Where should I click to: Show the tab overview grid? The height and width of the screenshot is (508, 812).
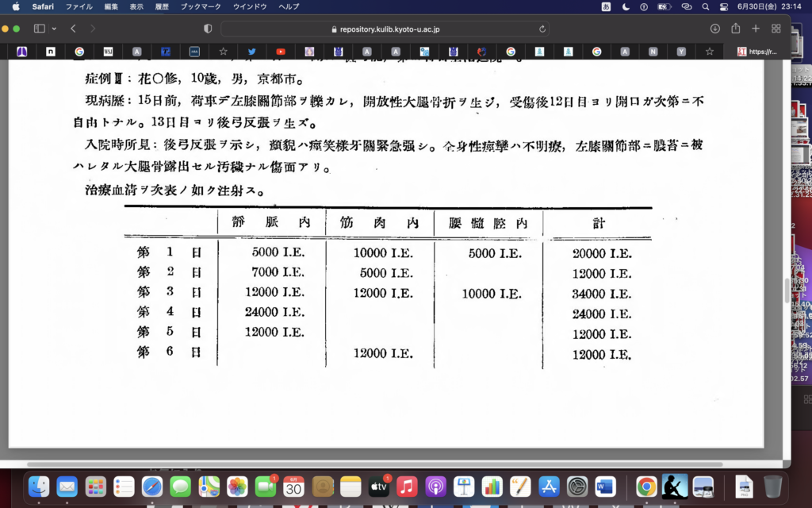[x=776, y=29]
